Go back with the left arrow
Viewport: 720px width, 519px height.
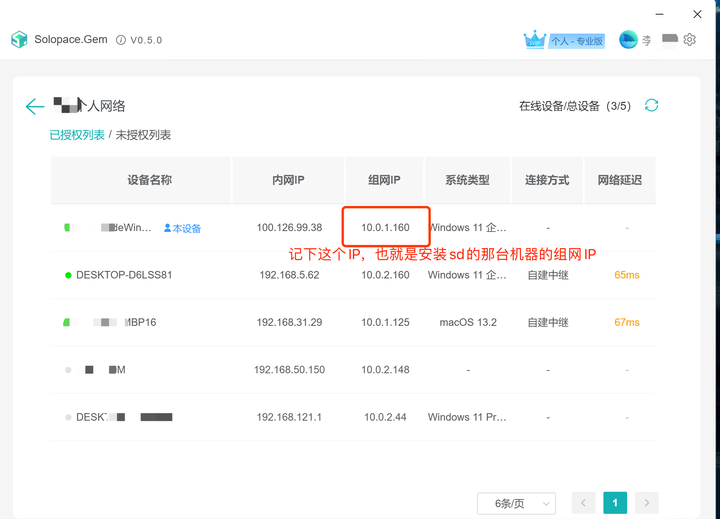(x=35, y=106)
